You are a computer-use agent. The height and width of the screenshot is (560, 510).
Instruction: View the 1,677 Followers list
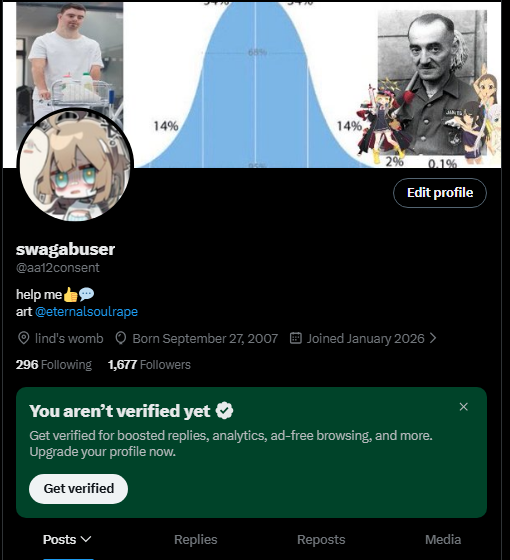coord(149,365)
